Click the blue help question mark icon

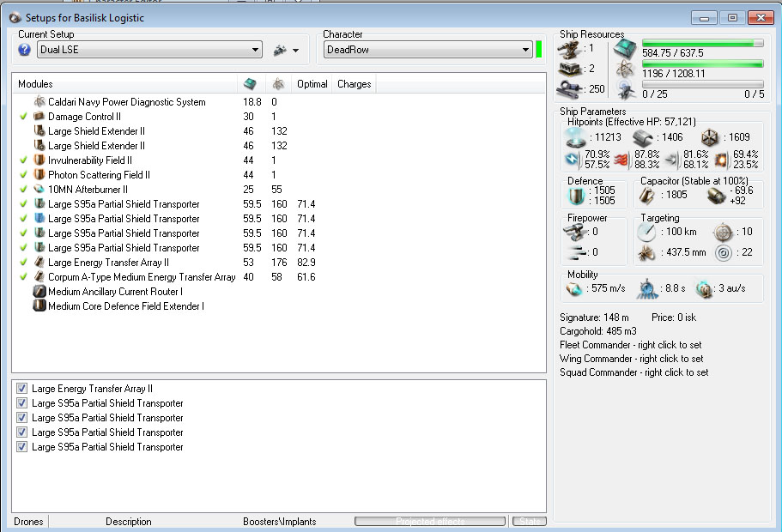click(24, 50)
